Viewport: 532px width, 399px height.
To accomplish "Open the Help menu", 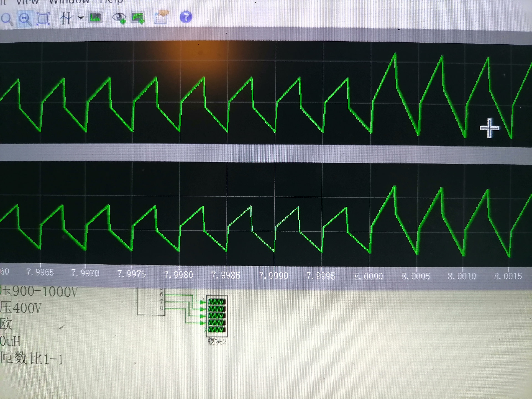I will pos(111,2).
